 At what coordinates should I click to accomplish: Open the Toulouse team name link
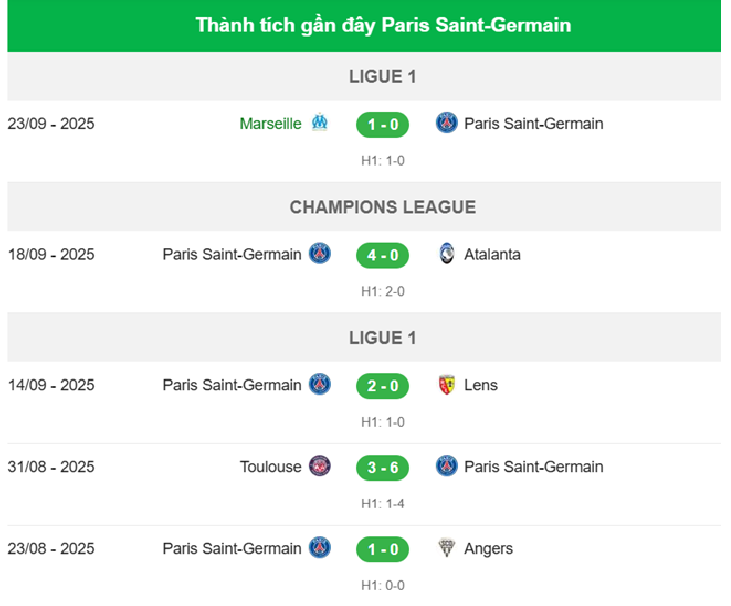tap(270, 467)
